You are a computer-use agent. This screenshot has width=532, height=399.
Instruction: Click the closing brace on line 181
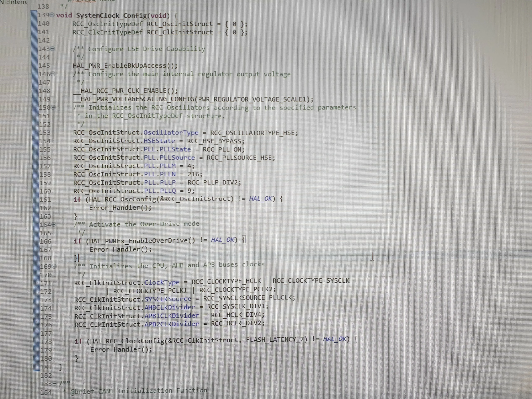(x=61, y=367)
